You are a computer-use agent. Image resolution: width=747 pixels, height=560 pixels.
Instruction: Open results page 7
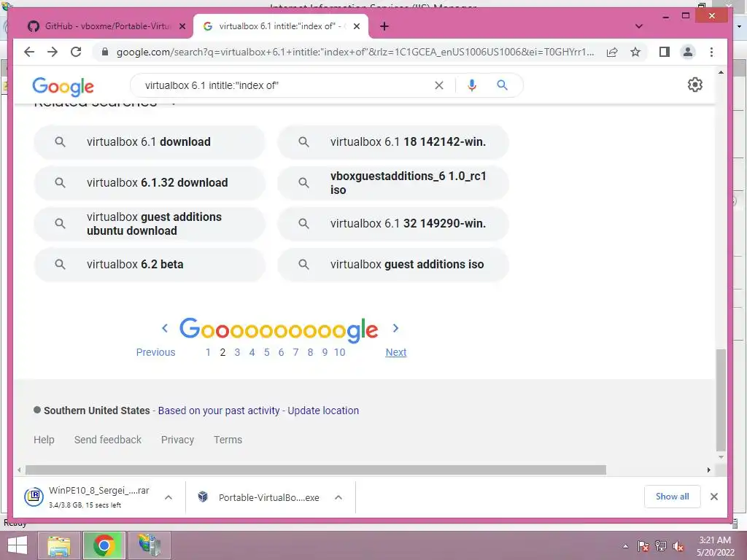coord(296,352)
